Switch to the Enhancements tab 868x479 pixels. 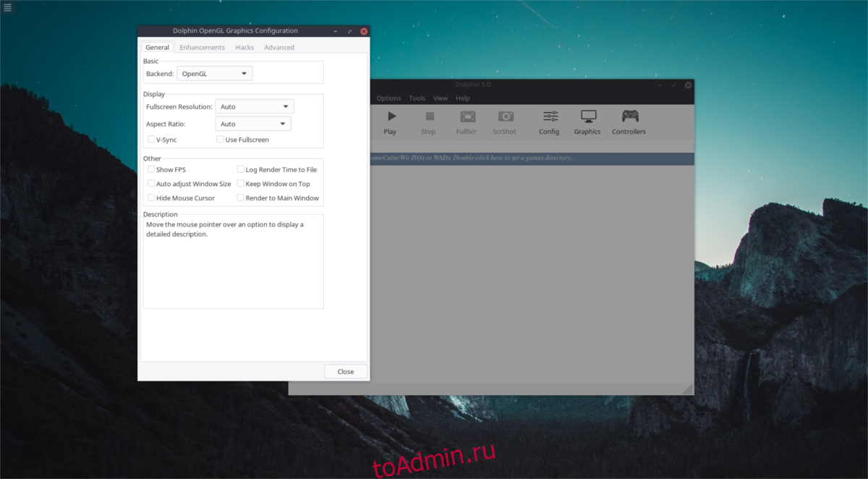point(202,48)
